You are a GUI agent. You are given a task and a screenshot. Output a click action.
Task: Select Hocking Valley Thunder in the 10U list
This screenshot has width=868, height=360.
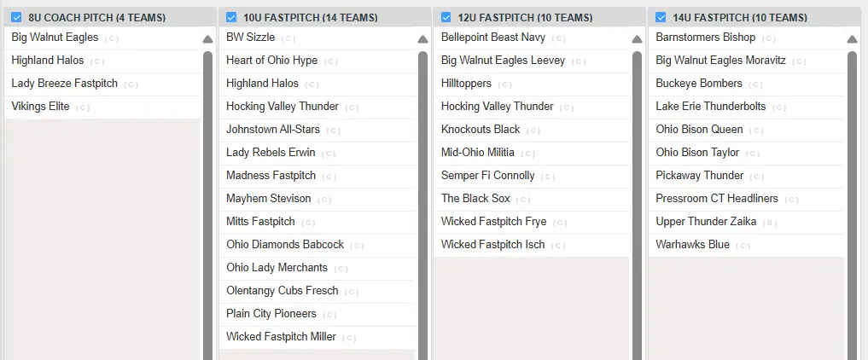pos(282,107)
